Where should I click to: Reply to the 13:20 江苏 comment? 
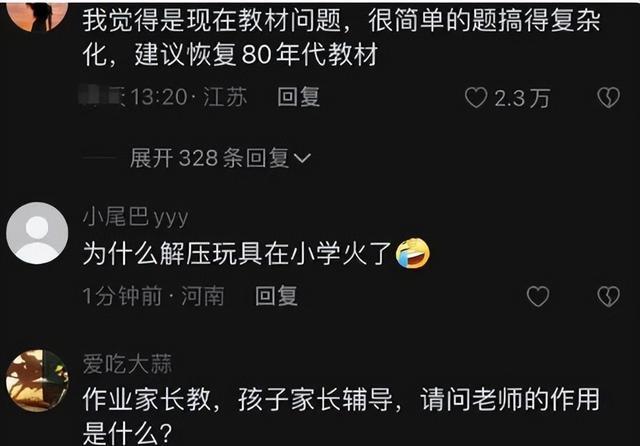[298, 98]
